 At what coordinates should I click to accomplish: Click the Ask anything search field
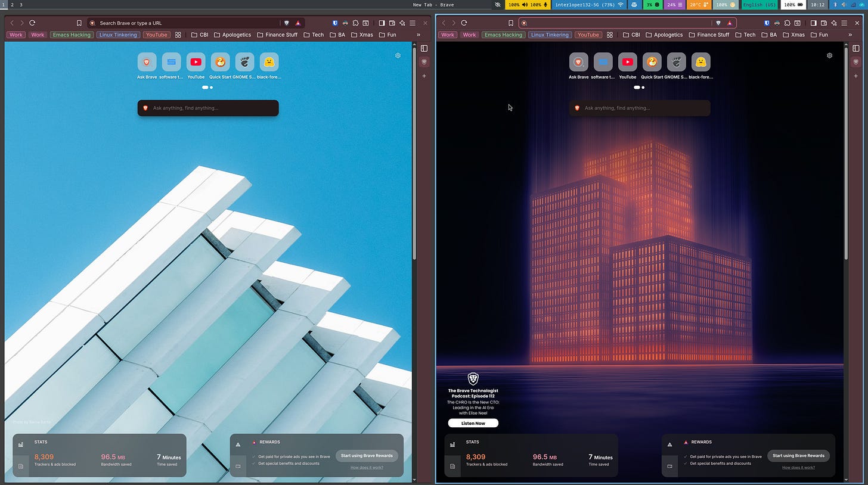point(207,108)
